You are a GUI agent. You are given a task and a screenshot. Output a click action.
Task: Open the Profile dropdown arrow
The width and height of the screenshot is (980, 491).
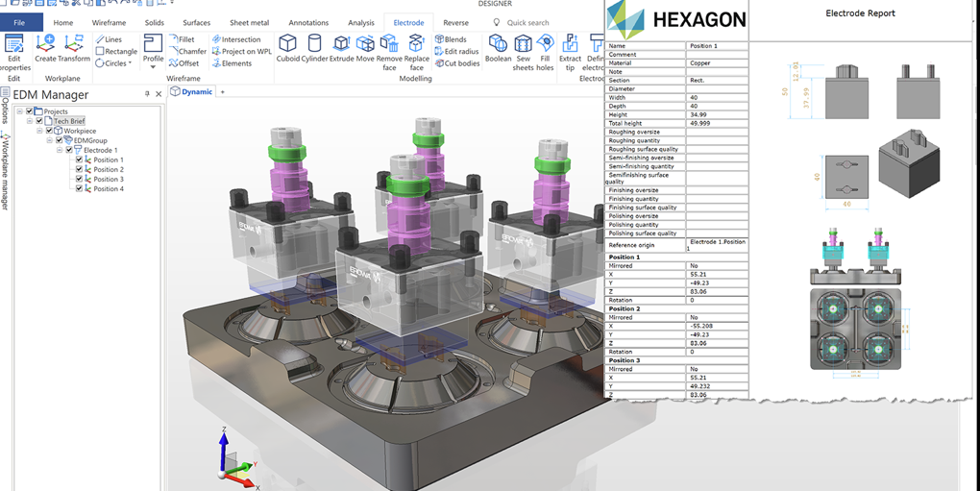[x=153, y=67]
